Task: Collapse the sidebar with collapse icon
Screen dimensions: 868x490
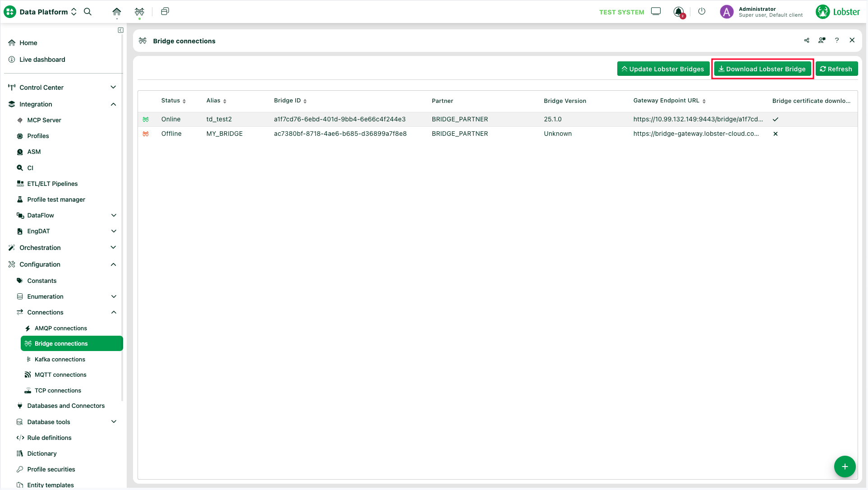Action: pos(120,30)
